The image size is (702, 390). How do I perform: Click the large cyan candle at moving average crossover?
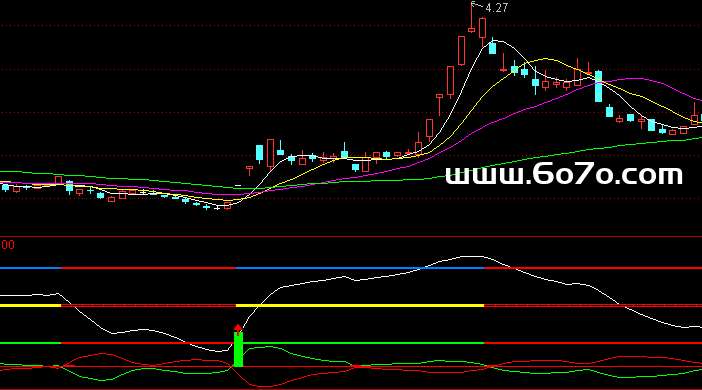599,86
